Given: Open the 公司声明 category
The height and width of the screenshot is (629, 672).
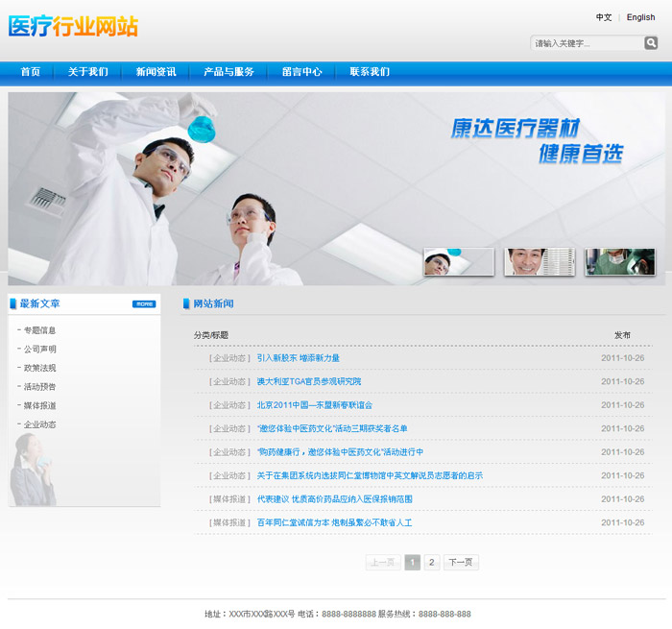Looking at the screenshot, I should 39,349.
